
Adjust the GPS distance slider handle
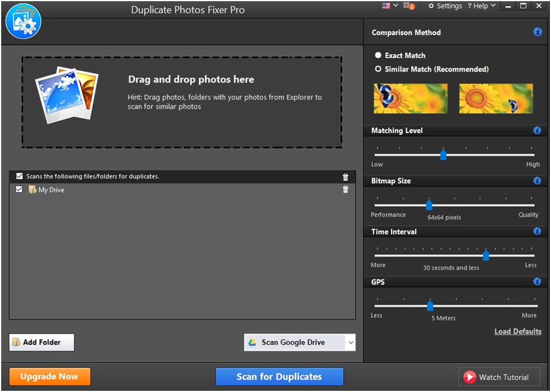430,306
